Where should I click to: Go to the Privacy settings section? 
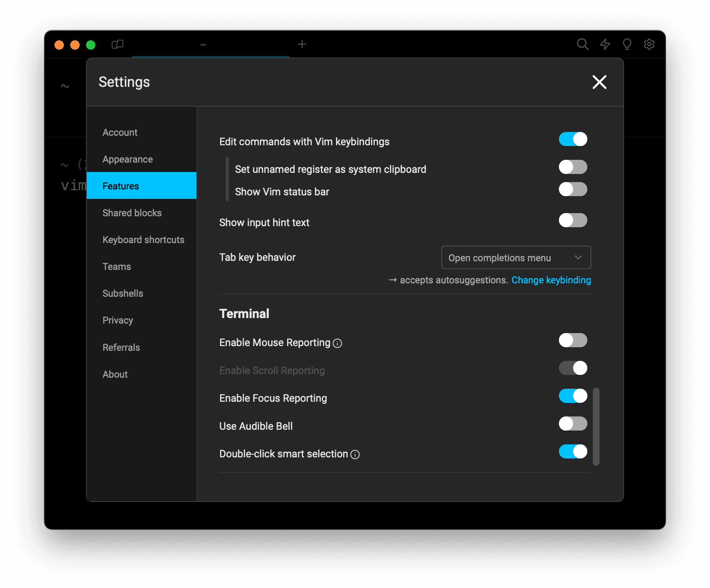tap(118, 320)
